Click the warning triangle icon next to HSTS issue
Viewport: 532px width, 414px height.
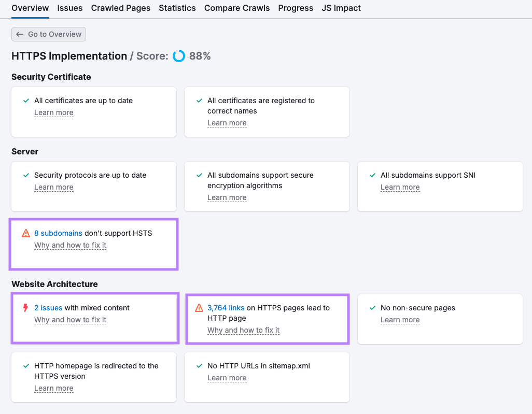pos(26,233)
